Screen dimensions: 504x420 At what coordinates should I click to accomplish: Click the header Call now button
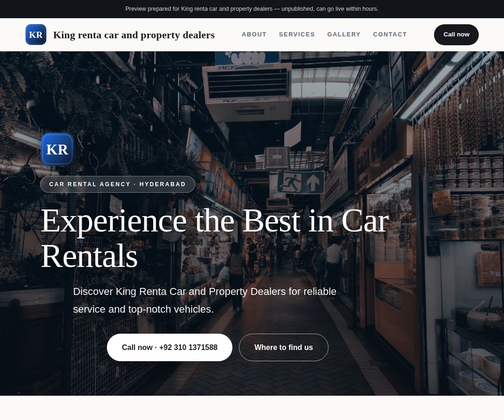[x=456, y=35]
